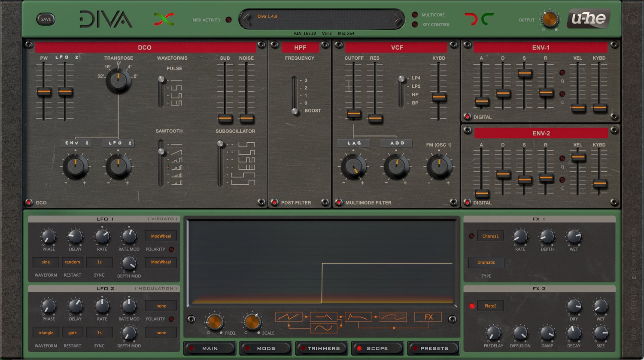The width and height of the screenshot is (644, 360).
Task: Switch to the TRIMMERS tab
Action: pyautogui.click(x=322, y=348)
